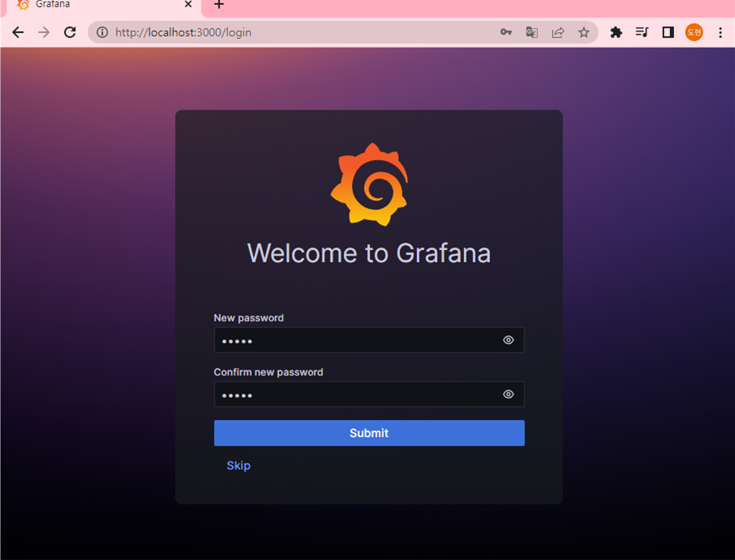Open the saved passwords key icon
This screenshot has height=560, width=735.
coord(506,32)
